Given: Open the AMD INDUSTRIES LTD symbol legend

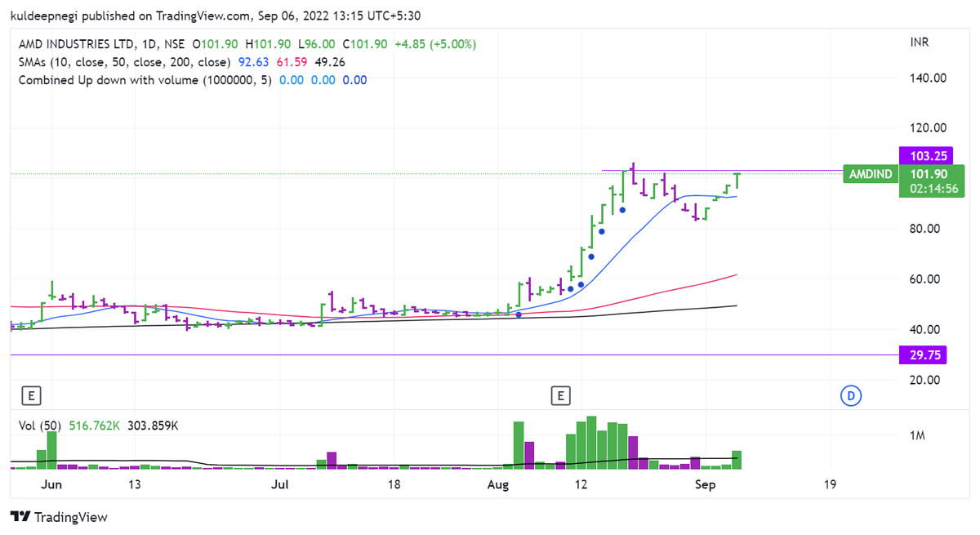Looking at the screenshot, I should pyautogui.click(x=103, y=43).
